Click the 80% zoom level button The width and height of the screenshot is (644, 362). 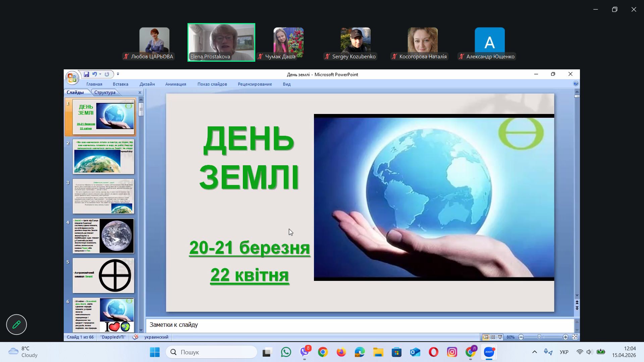(x=511, y=337)
